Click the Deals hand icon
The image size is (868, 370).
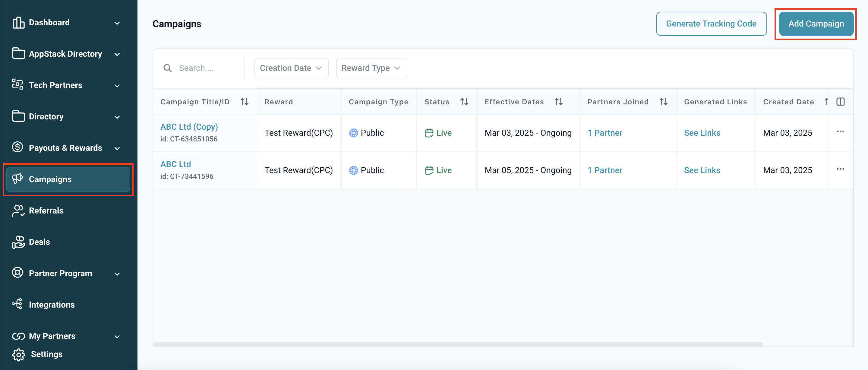[18, 242]
